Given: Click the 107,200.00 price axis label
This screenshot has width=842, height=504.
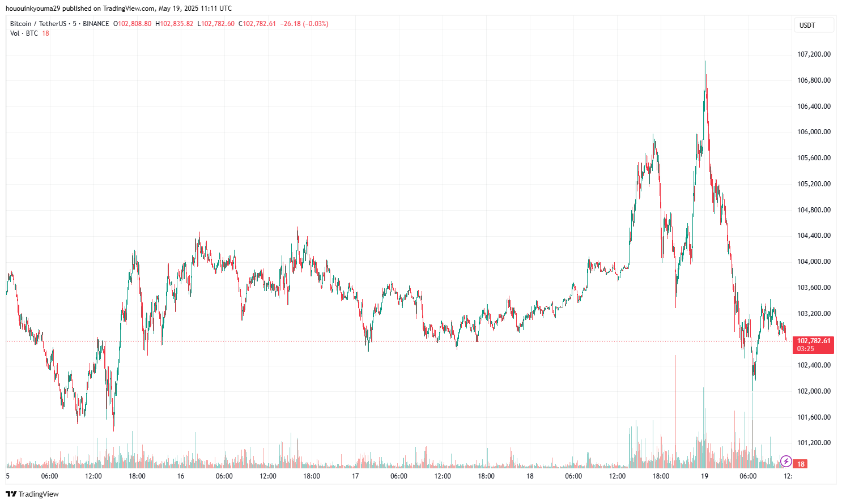Looking at the screenshot, I should coord(814,54).
